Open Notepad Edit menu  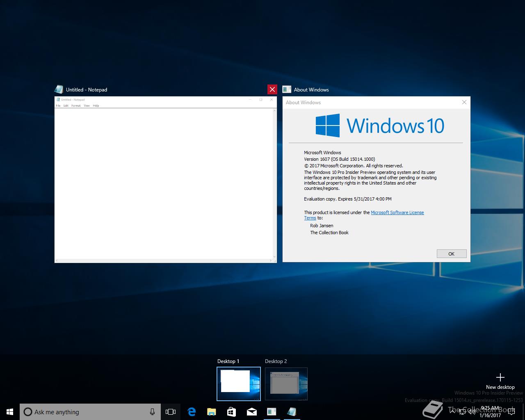[66, 105]
